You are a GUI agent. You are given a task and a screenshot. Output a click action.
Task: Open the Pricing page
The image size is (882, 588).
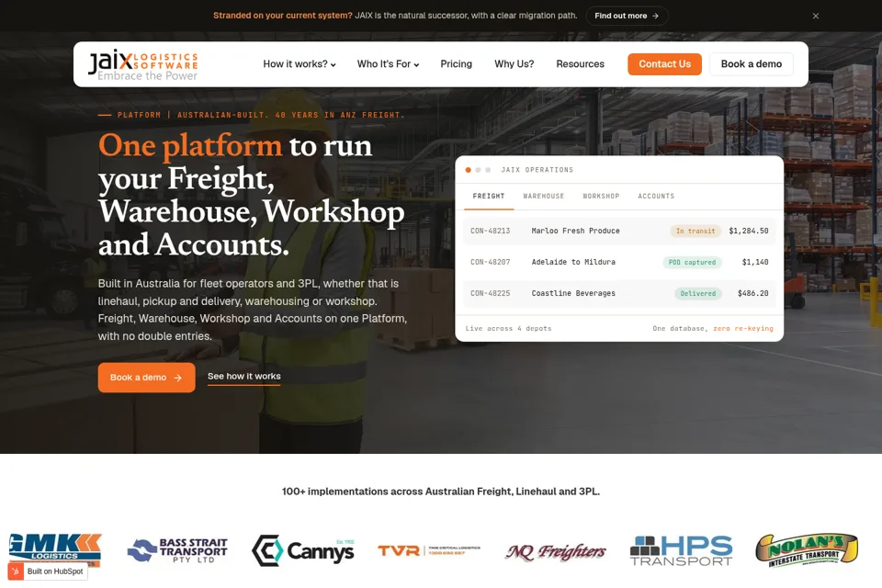pos(457,64)
